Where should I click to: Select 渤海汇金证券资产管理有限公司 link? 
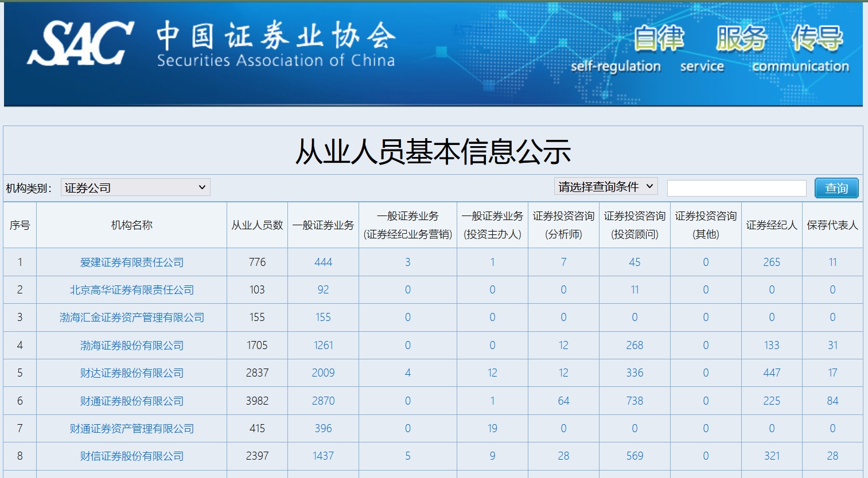(x=132, y=318)
